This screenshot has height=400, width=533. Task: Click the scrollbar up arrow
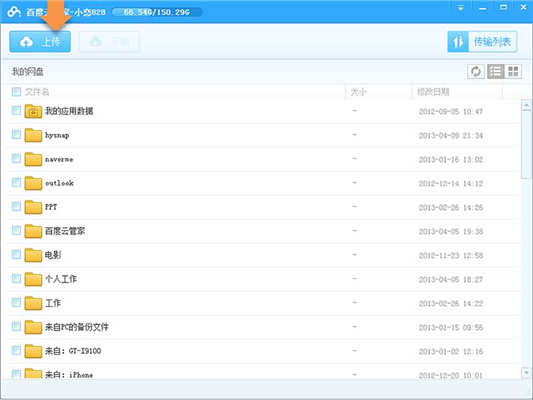click(x=526, y=105)
